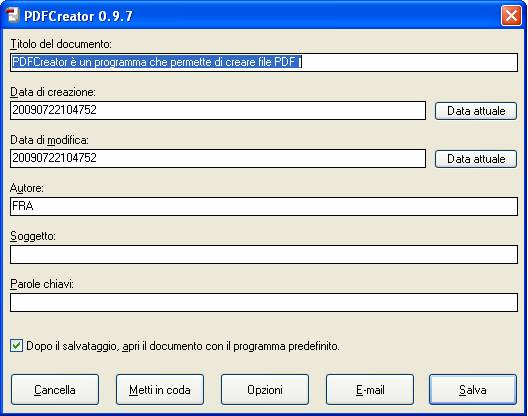Set creation date with Data attuale button

[x=476, y=111]
